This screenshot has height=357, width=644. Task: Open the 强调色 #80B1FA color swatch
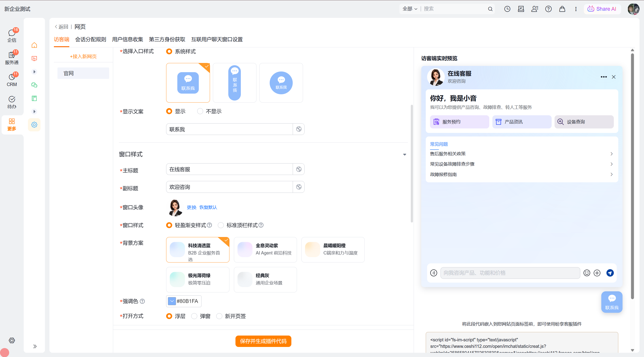172,301
